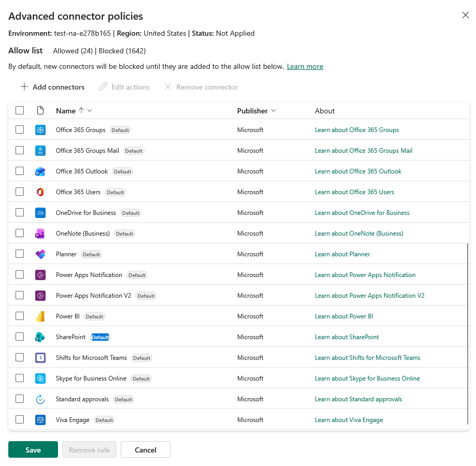The image size is (476, 466).
Task: Open Learn about Power Apps Notification V2
Action: point(369,296)
